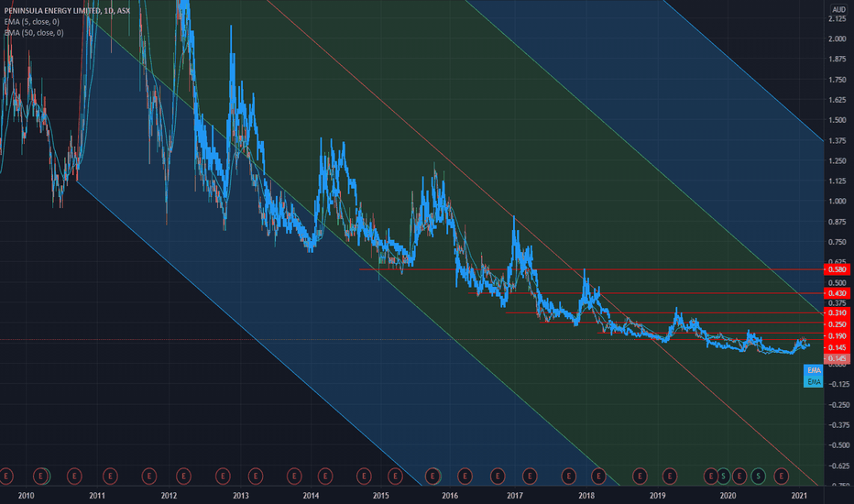Click 2018's first earnings E marker

click(598, 477)
